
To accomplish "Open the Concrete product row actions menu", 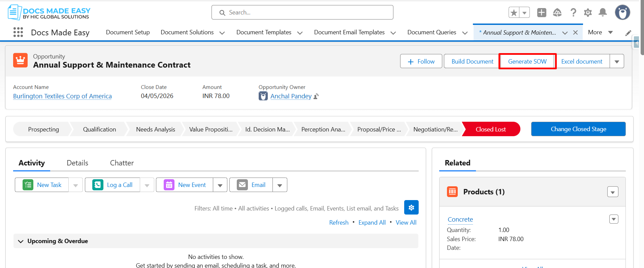I will pos(614,219).
